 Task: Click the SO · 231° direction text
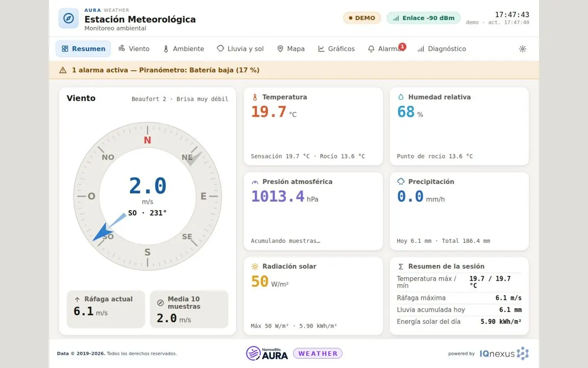pyautogui.click(x=147, y=213)
